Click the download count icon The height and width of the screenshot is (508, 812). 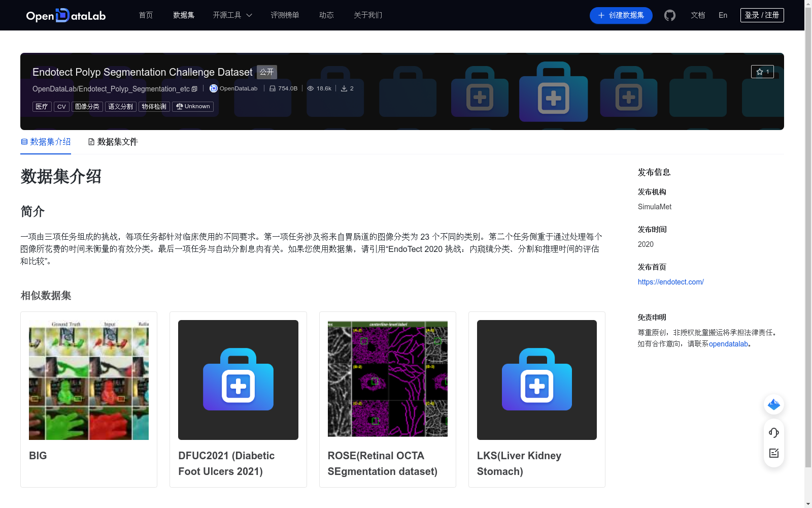pos(344,88)
